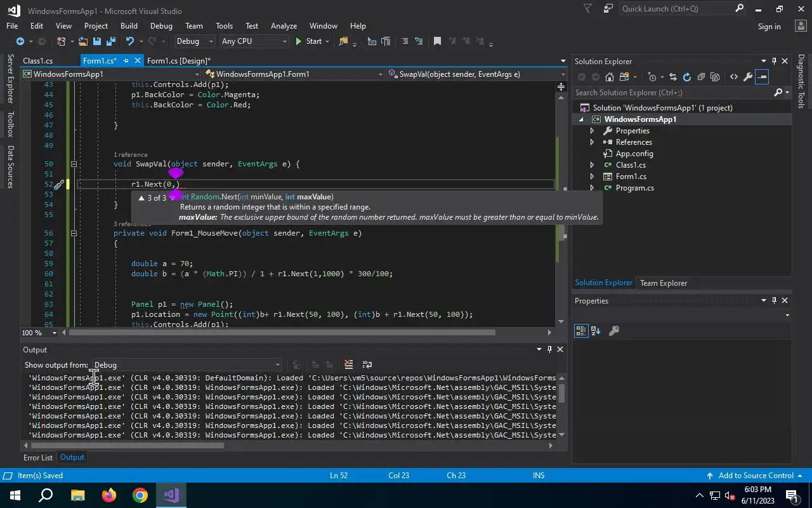Toggle Show All Files in Solution Explorer
This screenshot has height=508, width=812.
[x=715, y=77]
